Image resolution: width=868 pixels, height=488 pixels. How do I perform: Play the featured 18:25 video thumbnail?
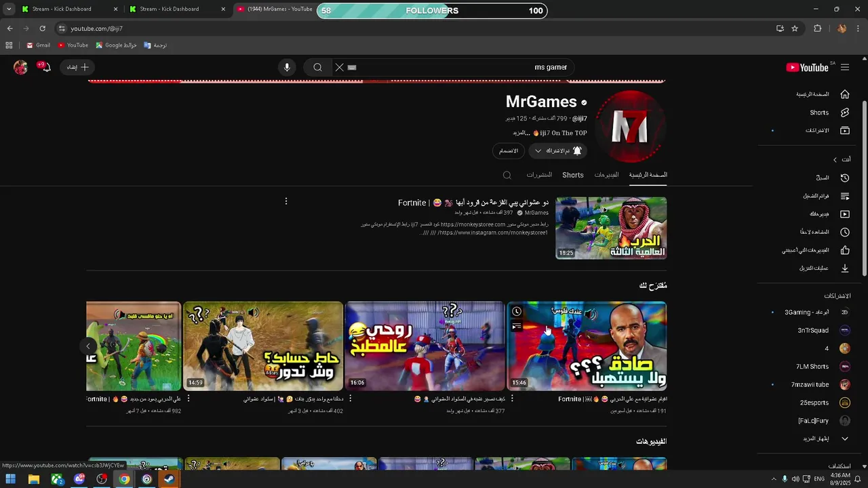click(x=611, y=228)
